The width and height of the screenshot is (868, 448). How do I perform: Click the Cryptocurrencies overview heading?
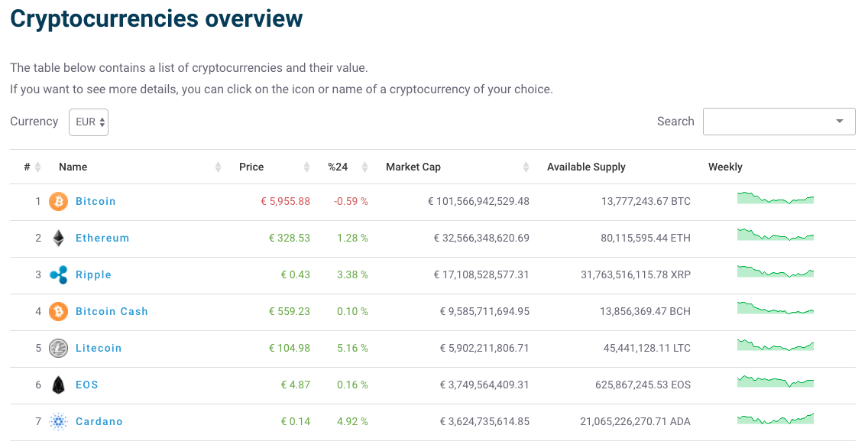pyautogui.click(x=157, y=18)
